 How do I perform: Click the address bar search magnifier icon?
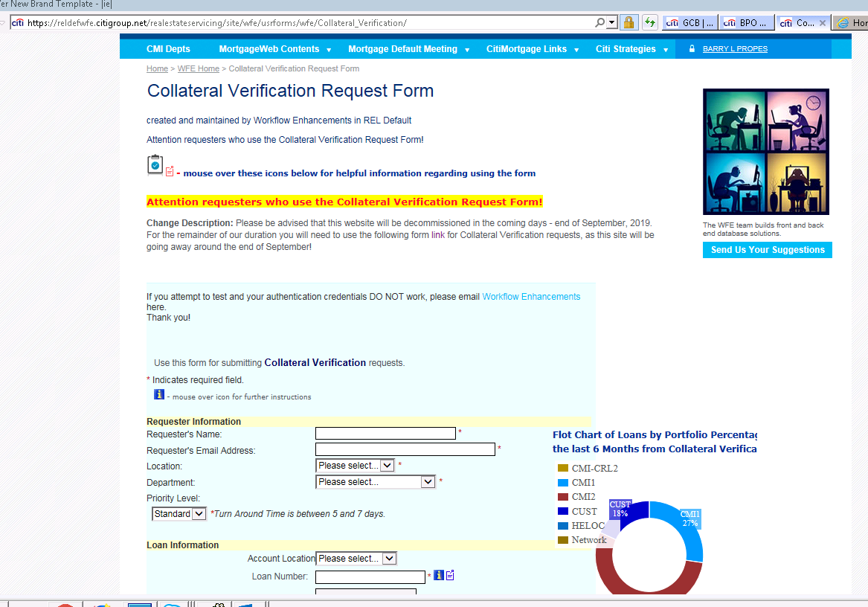click(x=600, y=23)
